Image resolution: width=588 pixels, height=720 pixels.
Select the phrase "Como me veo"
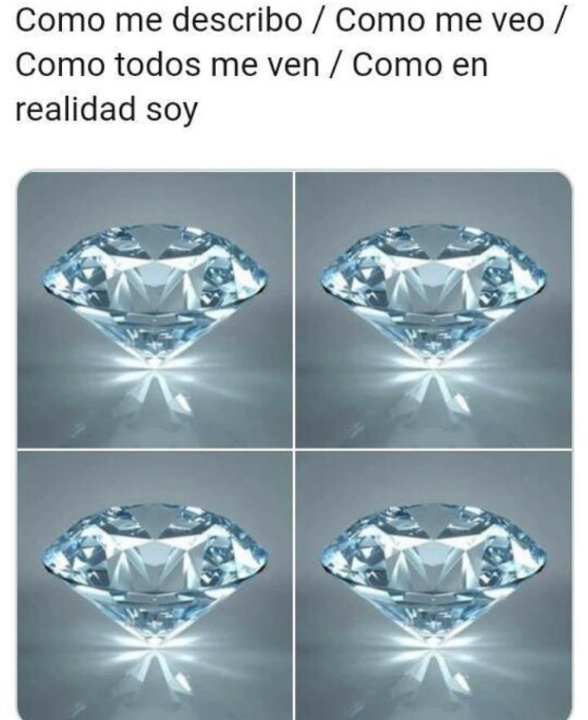click(440, 20)
